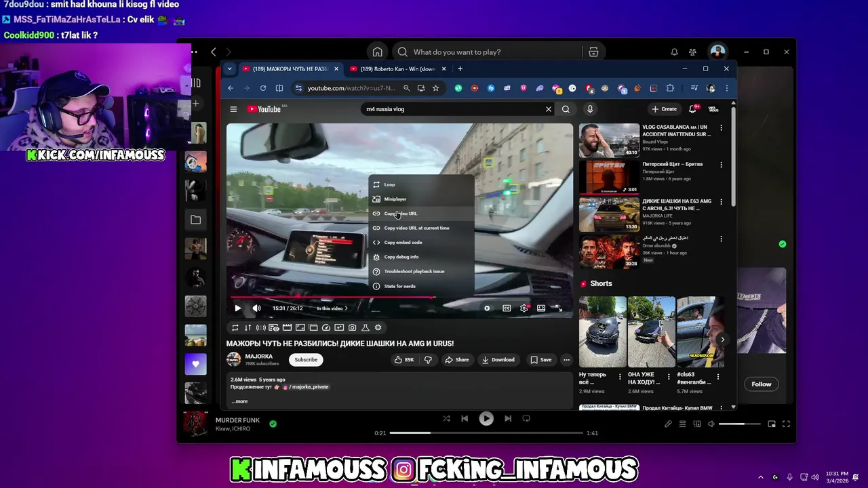Go back in the browser
868x488 pixels.
coord(231,88)
